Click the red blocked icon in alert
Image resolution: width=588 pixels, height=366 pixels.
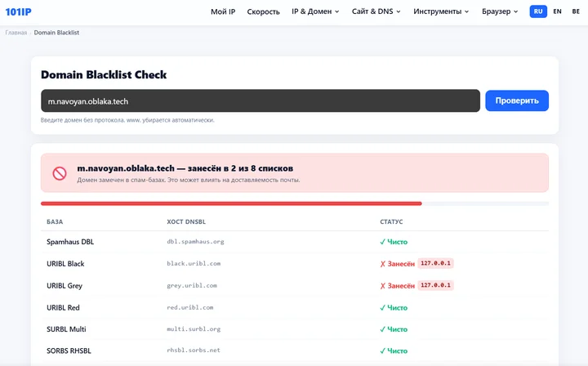pyautogui.click(x=60, y=173)
